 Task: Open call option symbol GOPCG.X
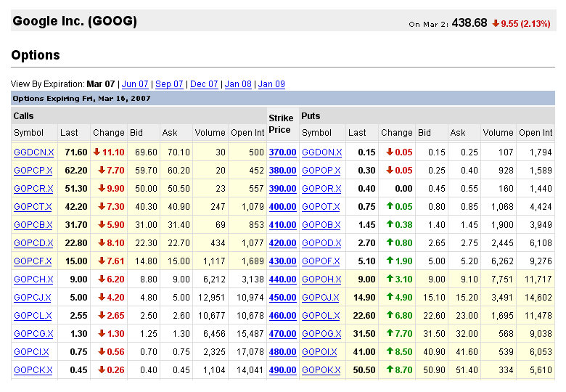point(33,333)
